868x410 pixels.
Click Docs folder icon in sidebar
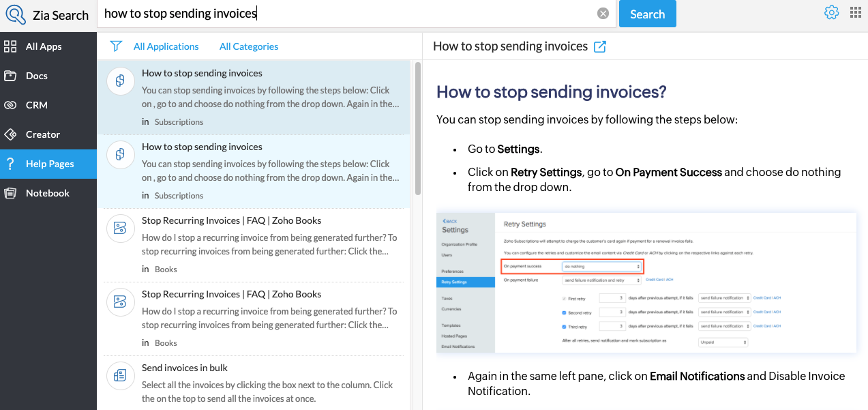pyautogui.click(x=10, y=76)
